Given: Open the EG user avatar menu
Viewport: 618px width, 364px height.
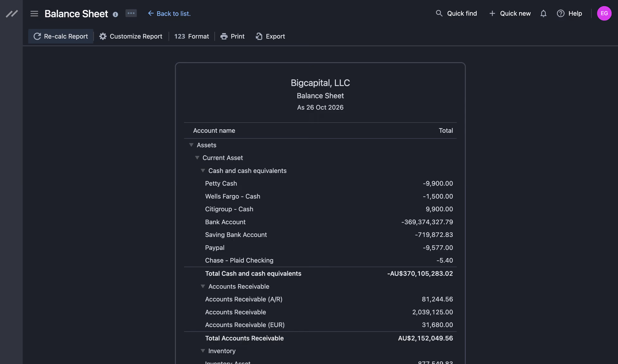Looking at the screenshot, I should click(604, 13).
